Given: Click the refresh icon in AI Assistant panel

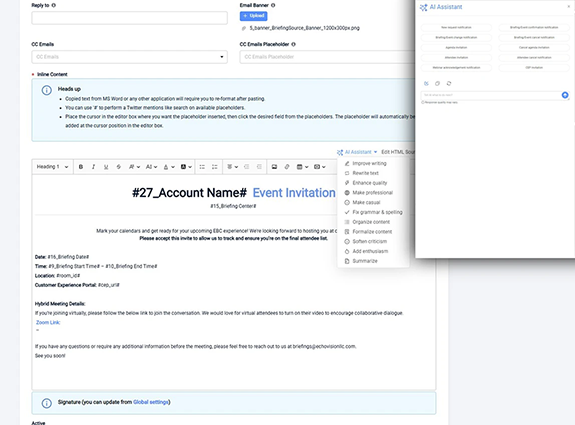Looking at the screenshot, I should point(449,84).
